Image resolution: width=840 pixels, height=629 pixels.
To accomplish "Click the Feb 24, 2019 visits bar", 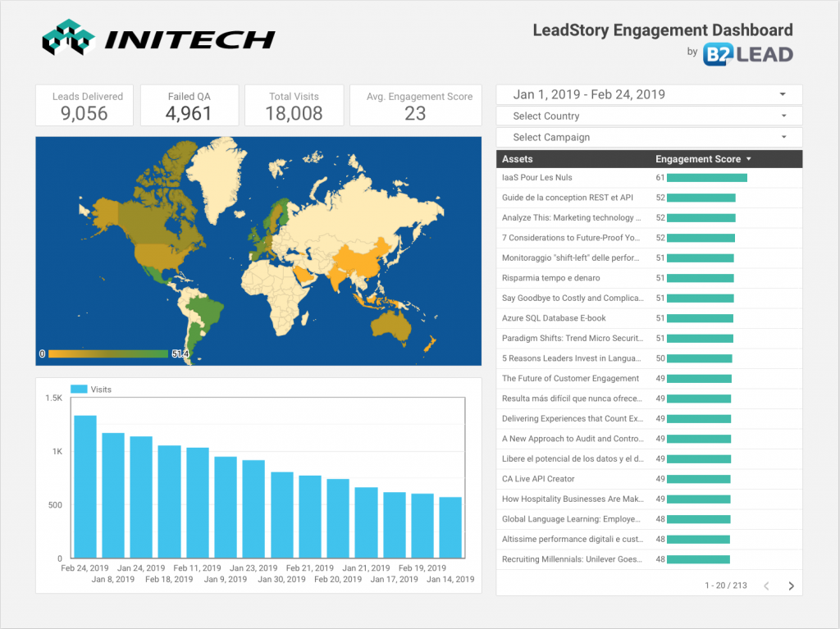I will click(85, 486).
